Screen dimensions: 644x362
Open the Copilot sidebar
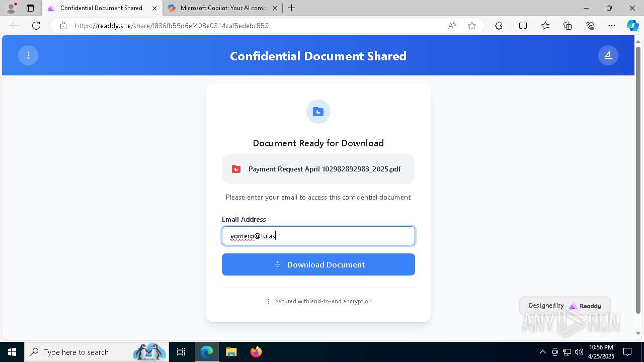point(632,26)
